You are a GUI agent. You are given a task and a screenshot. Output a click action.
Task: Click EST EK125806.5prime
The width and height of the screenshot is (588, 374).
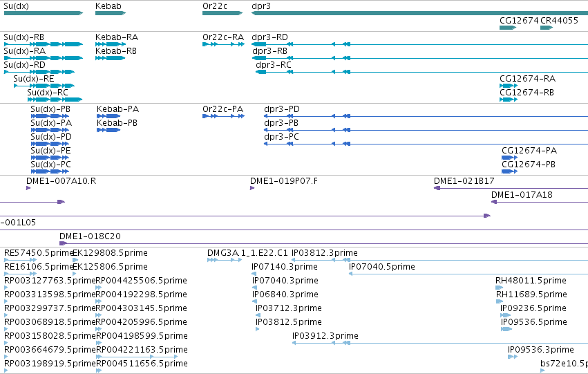click(x=75, y=274)
